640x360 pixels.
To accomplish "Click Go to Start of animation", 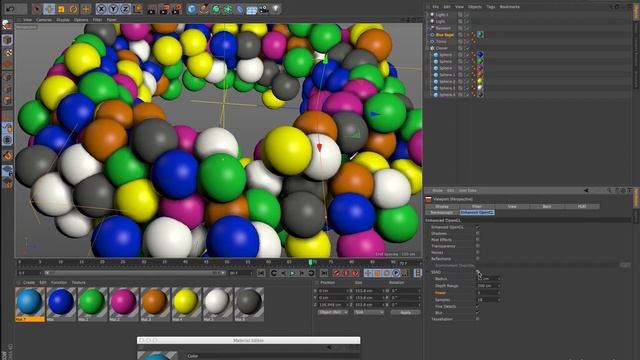I will tap(261, 273).
